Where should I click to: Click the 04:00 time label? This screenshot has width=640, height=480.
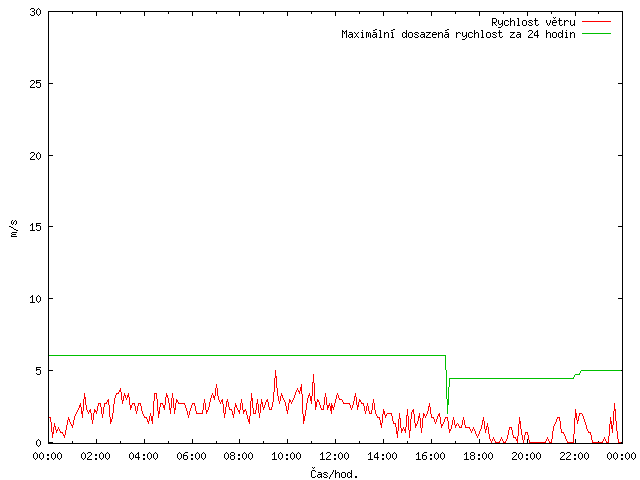[143, 456]
